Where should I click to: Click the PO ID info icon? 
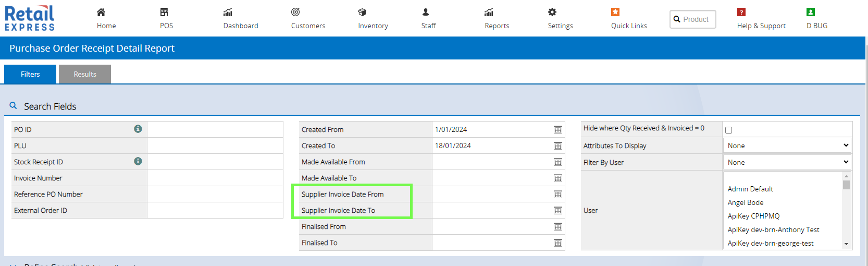click(138, 129)
